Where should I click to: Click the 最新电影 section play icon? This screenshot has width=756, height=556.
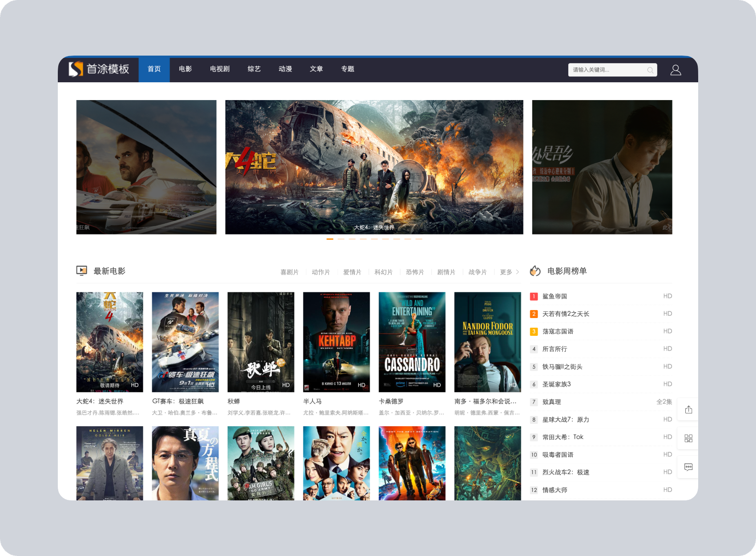[x=82, y=270]
